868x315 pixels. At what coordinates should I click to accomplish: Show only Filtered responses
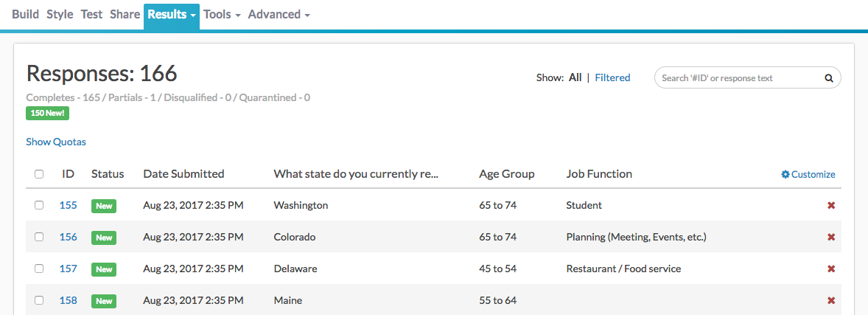point(612,77)
